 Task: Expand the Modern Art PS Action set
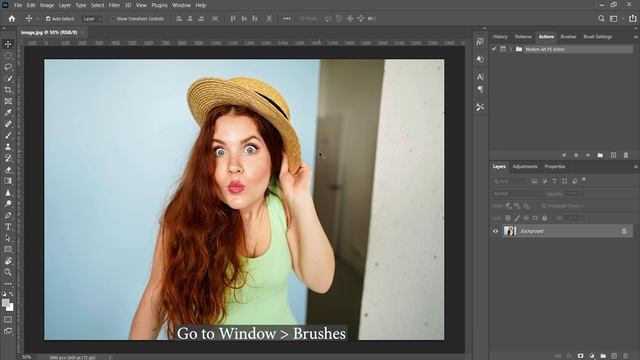(511, 49)
